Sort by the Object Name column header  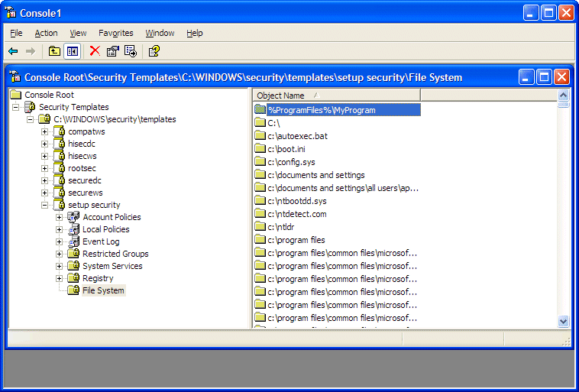click(x=337, y=96)
